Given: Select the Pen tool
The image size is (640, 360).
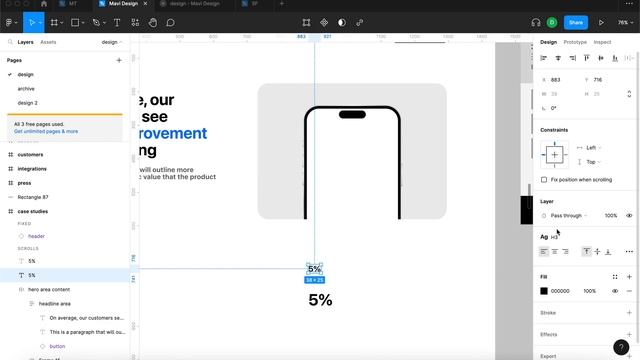Looking at the screenshot, I should (x=96, y=22).
